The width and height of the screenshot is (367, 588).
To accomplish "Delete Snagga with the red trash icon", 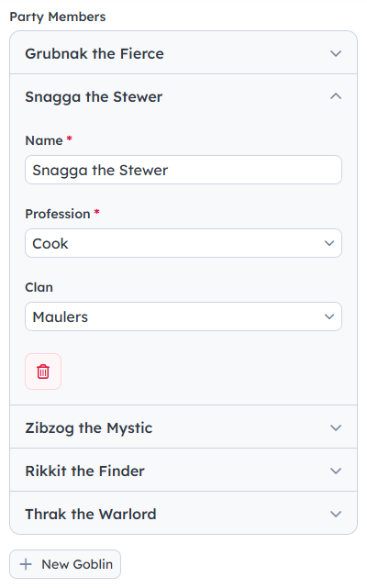I will [x=43, y=372].
